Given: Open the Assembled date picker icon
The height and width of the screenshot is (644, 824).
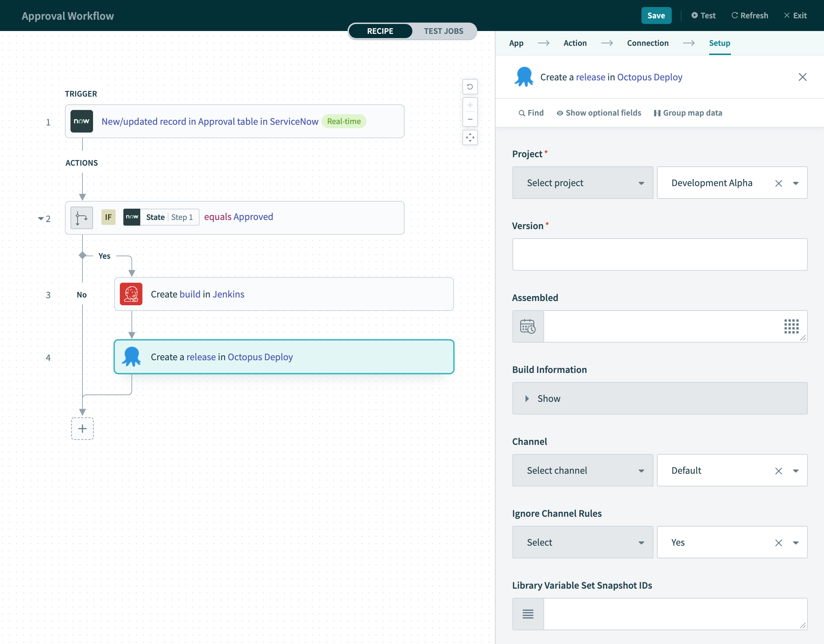Looking at the screenshot, I should point(528,326).
